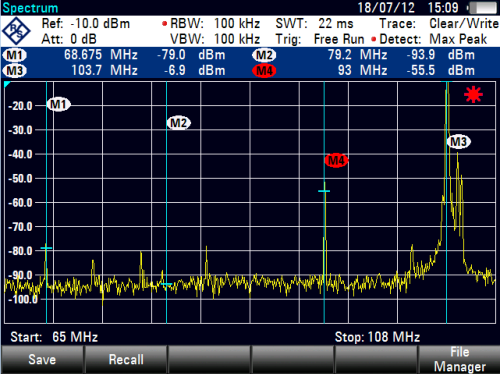The image size is (500, 375).
Task: Click the Save softkey
Action: [42, 359]
